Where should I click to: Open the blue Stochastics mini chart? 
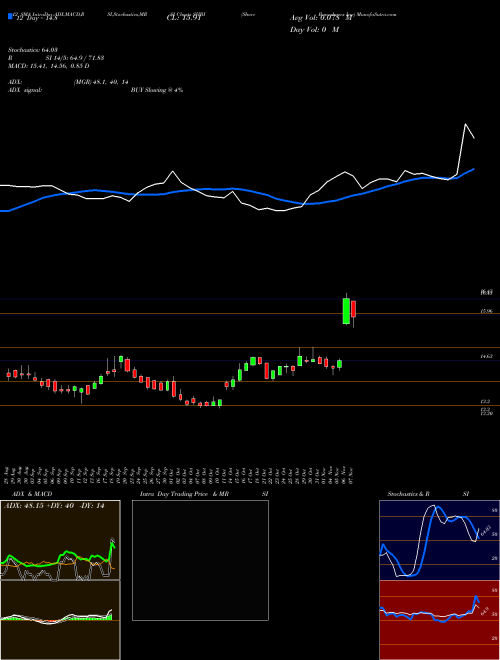pyautogui.click(x=439, y=540)
